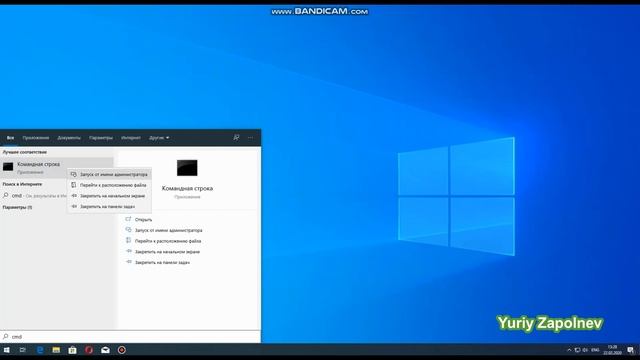Open the ENG language indicator
640x360 pixels.
(595, 350)
